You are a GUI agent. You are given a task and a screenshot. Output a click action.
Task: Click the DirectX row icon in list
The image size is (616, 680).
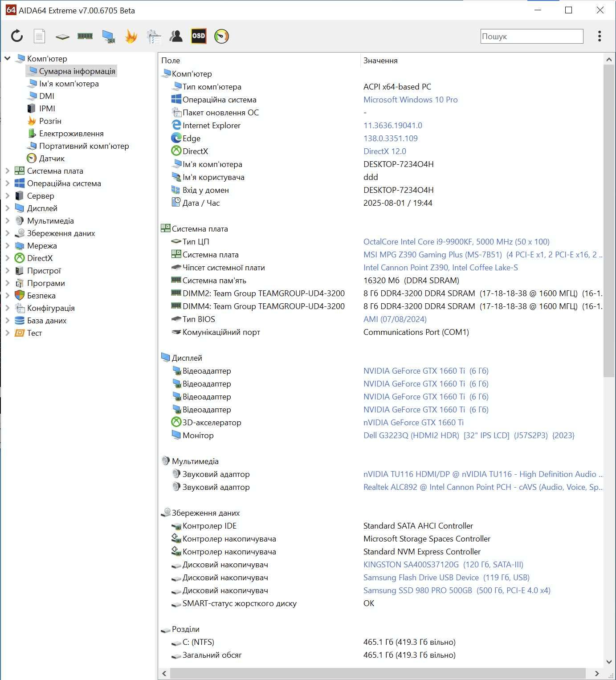click(x=176, y=151)
